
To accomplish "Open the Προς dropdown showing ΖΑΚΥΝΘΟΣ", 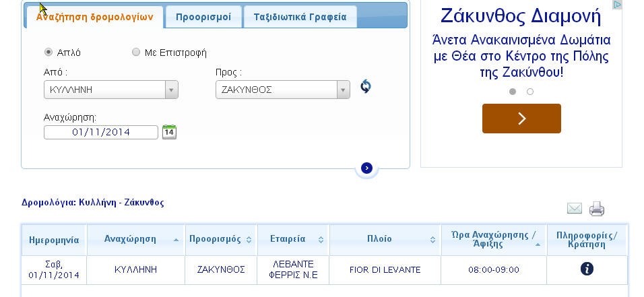I will (x=283, y=90).
